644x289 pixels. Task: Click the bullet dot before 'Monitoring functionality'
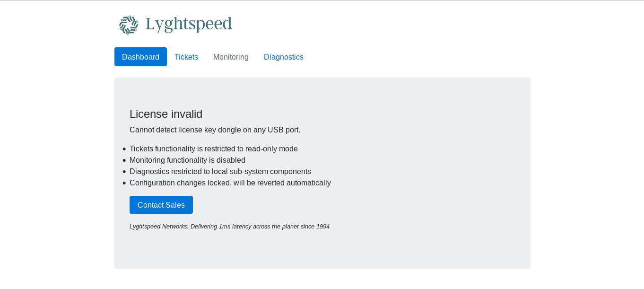coord(124,160)
